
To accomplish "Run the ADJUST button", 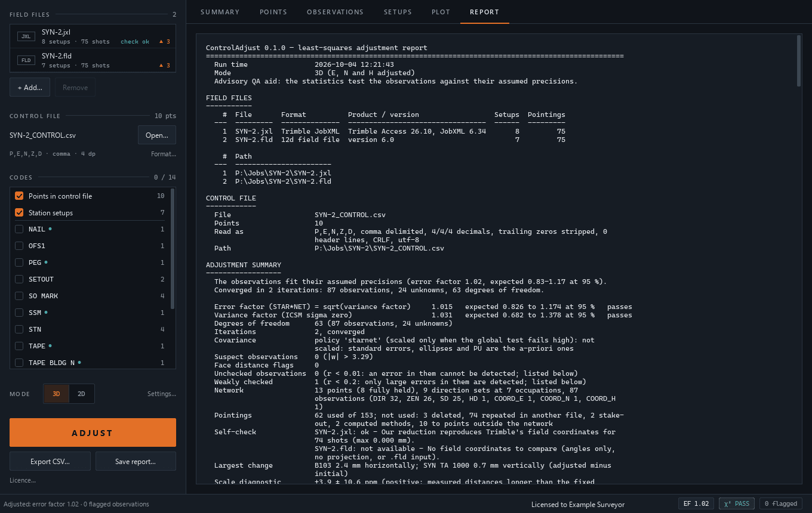I will (x=93, y=432).
